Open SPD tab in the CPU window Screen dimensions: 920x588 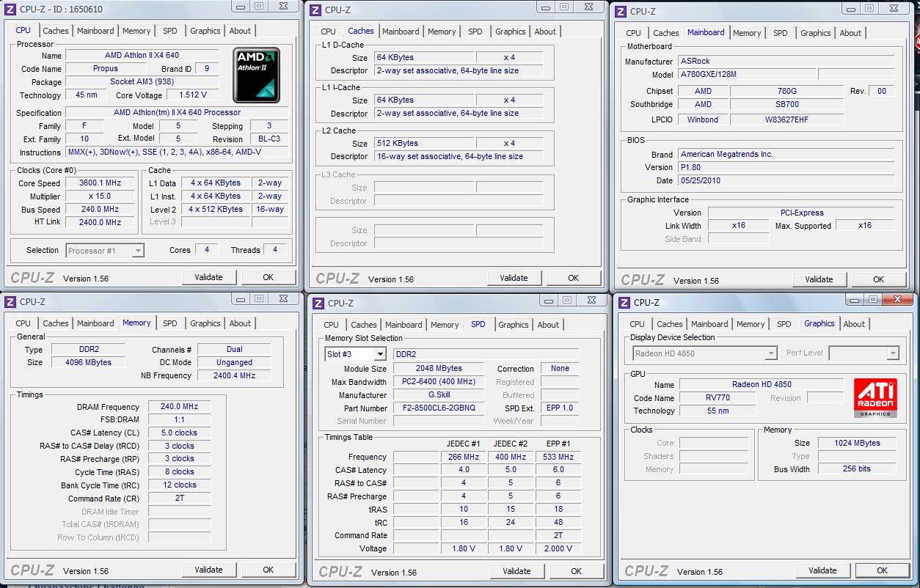169,31
